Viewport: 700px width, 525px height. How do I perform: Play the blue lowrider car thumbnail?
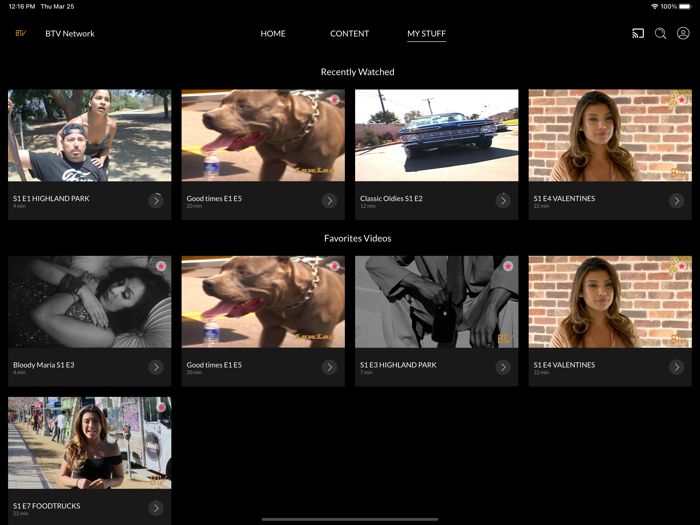437,135
